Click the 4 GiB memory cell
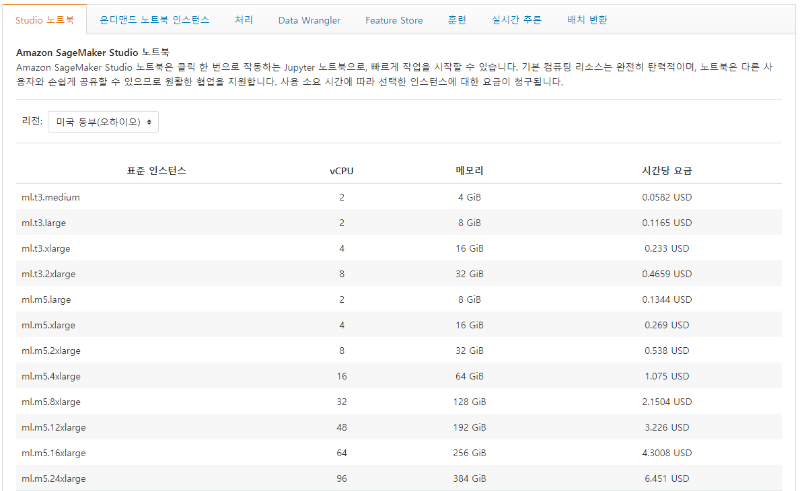This screenshot has height=491, width=800. coord(469,198)
